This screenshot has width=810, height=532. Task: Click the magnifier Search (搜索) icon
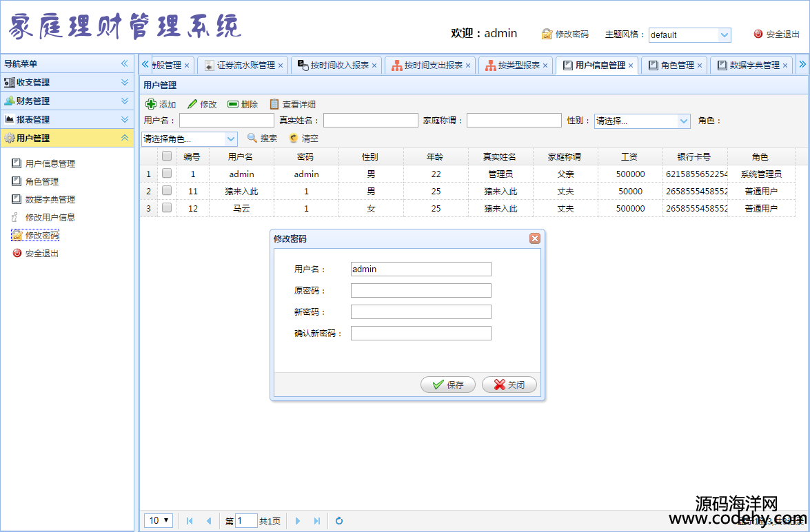pyautogui.click(x=252, y=138)
